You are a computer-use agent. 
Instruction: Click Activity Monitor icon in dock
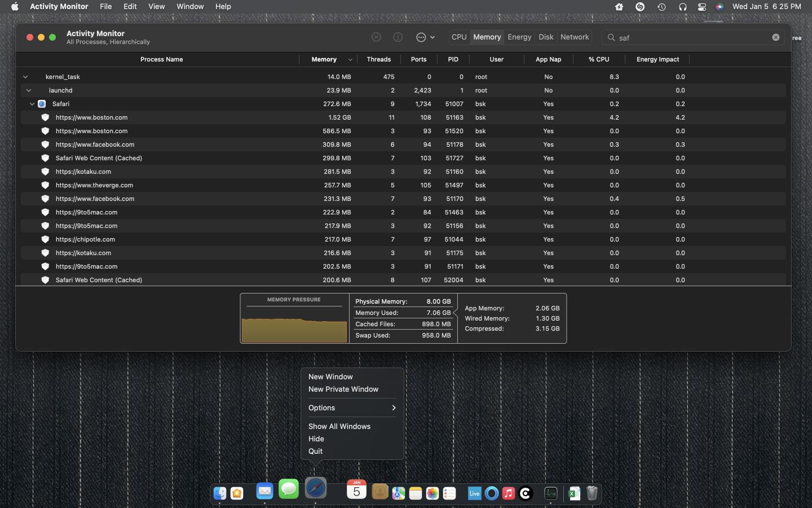(551, 493)
